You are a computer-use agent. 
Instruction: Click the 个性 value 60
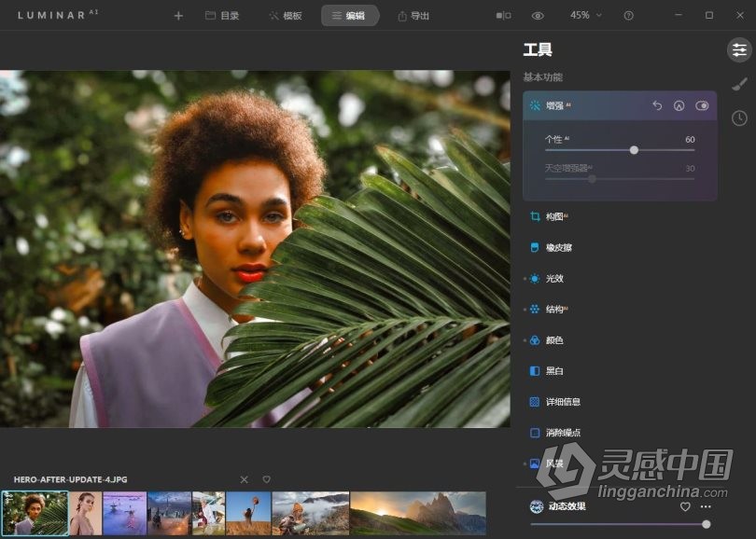690,139
